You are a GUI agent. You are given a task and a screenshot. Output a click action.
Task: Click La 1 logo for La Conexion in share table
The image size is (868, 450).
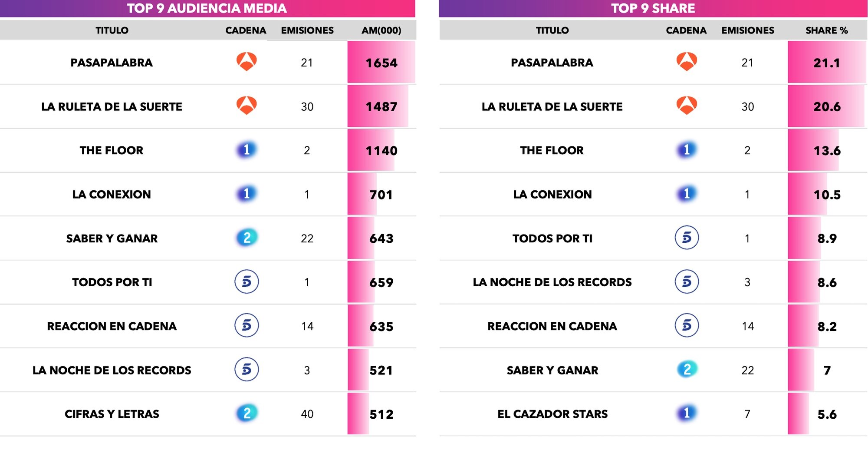(687, 194)
